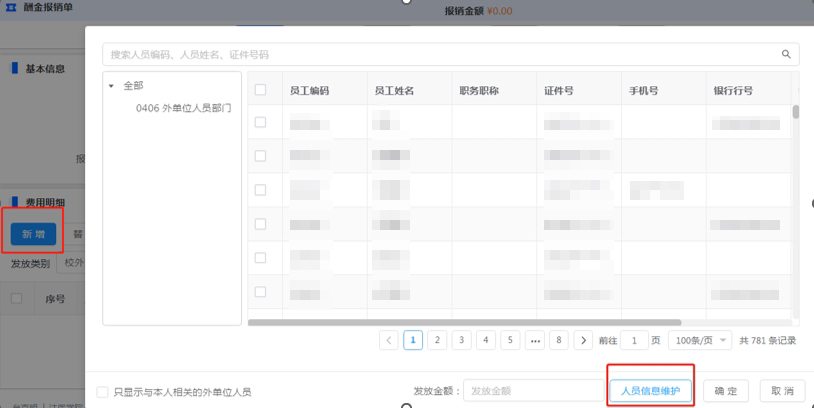Screen dimensions: 814x408
Task: Click the pagination ellipsis button
Action: [535, 340]
